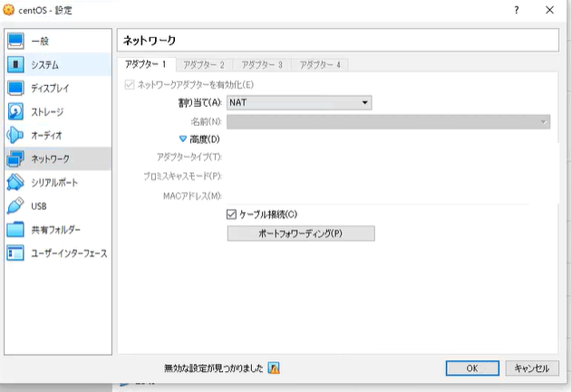
Task: Open the 割り当て NAT dropdown
Action: pyautogui.click(x=299, y=102)
